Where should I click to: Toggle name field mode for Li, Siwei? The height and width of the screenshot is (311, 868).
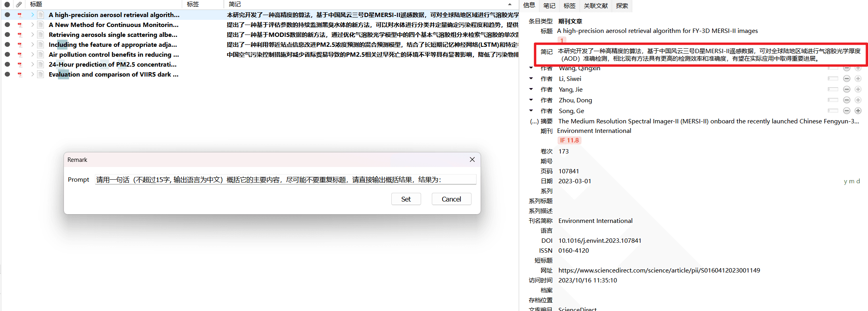(x=833, y=79)
